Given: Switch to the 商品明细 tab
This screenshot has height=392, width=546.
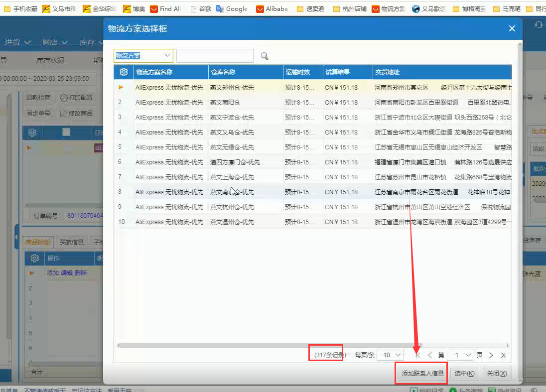Looking at the screenshot, I should [37, 242].
